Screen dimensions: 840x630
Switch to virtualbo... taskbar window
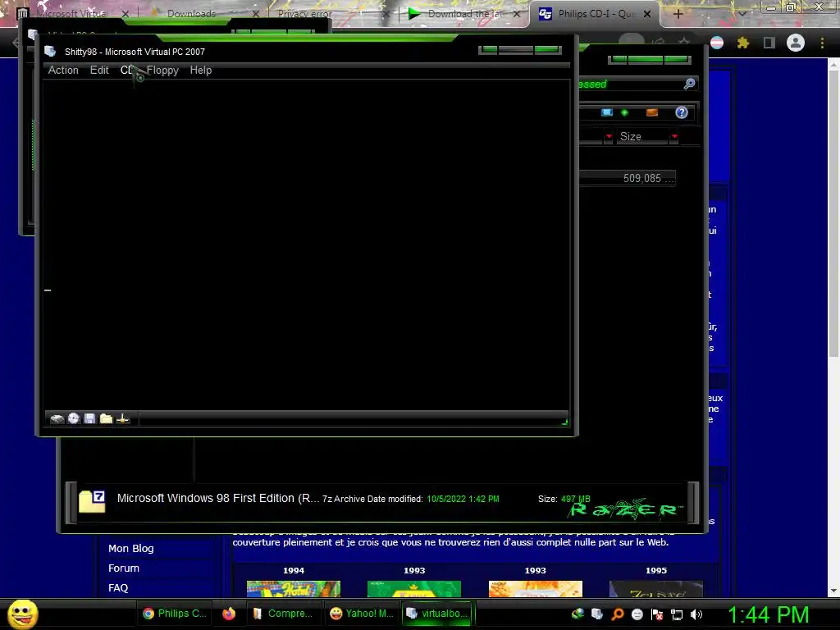[x=438, y=614]
